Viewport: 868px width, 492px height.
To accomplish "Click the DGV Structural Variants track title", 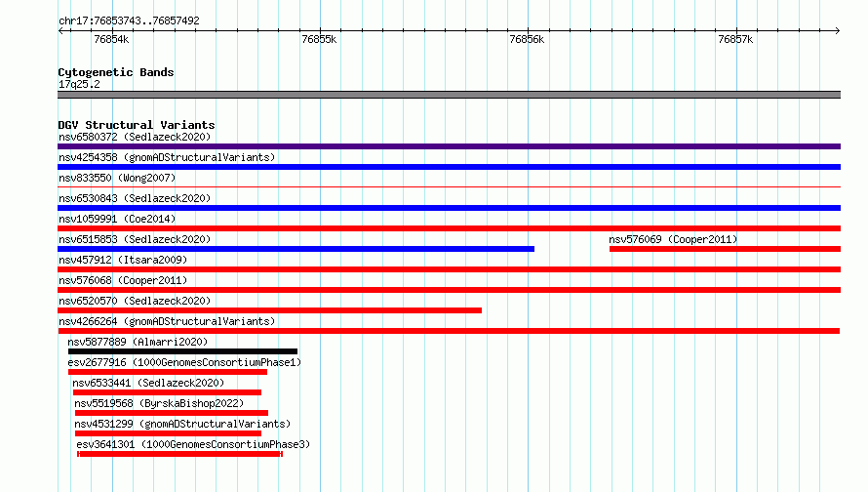I will (137, 125).
